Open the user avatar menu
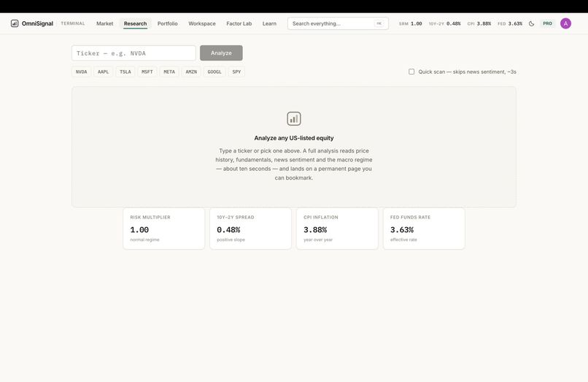588x382 pixels. coord(565,23)
